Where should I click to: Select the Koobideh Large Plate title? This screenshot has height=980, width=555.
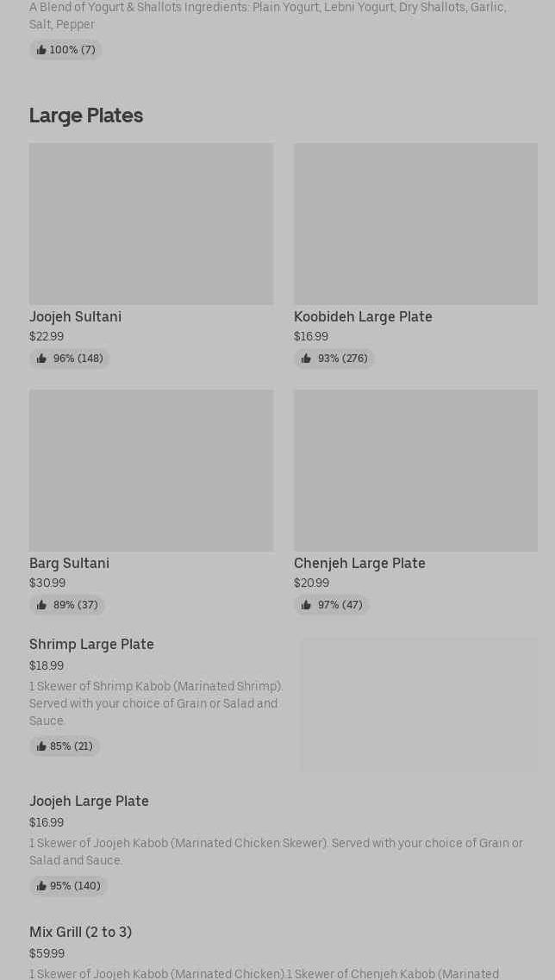363,316
